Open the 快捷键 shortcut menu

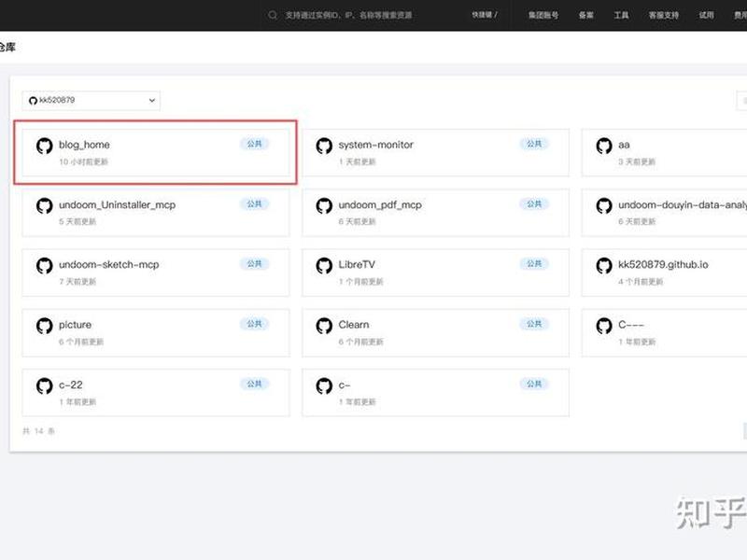point(485,15)
